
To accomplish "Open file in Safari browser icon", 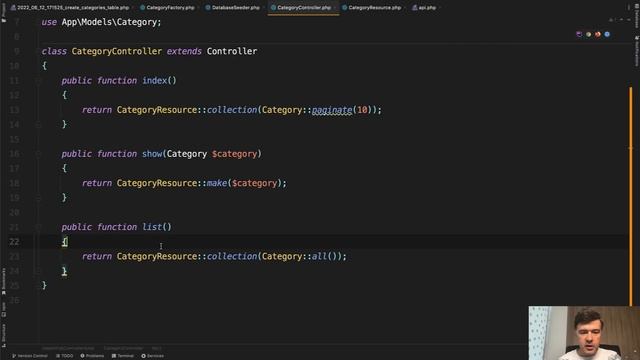I will [x=607, y=34].
